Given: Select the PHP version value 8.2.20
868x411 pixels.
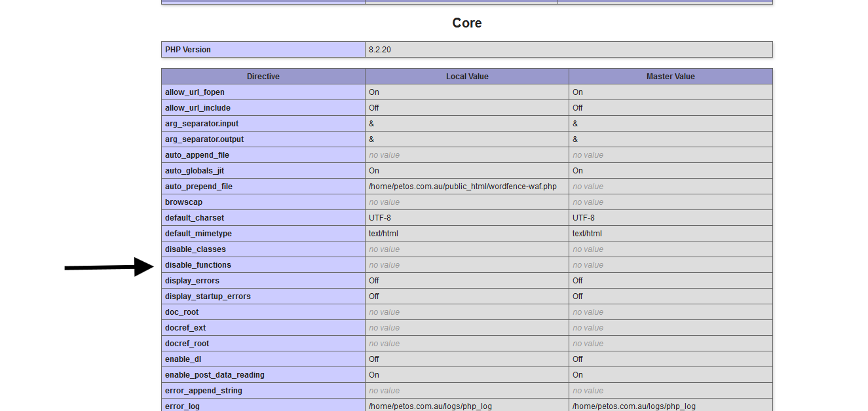Looking at the screenshot, I should [380, 50].
